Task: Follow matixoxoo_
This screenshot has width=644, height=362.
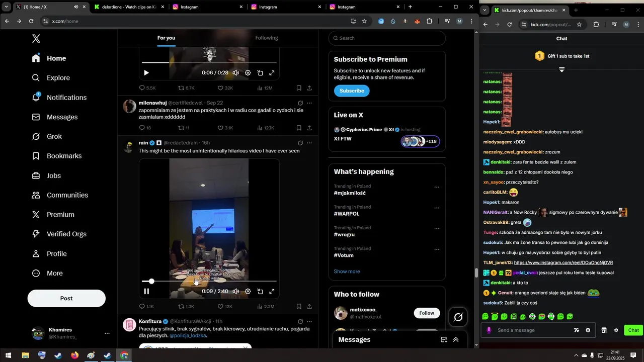Action: click(427, 313)
